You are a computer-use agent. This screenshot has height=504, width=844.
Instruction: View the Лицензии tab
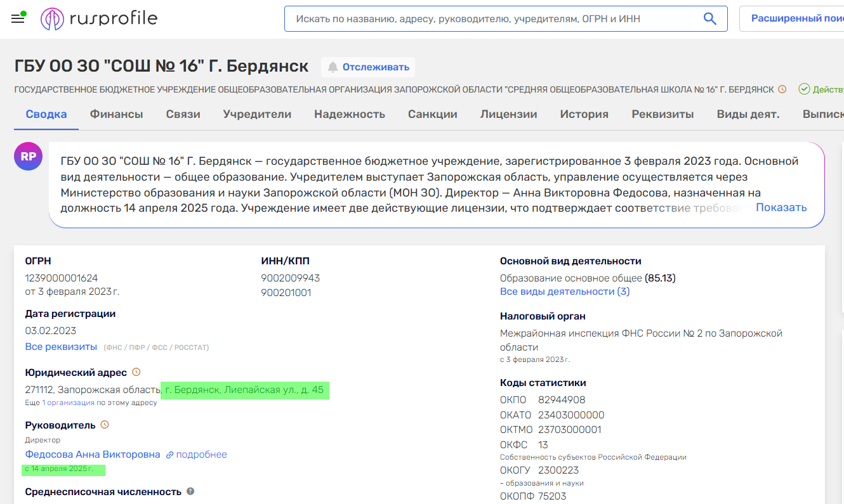point(508,114)
